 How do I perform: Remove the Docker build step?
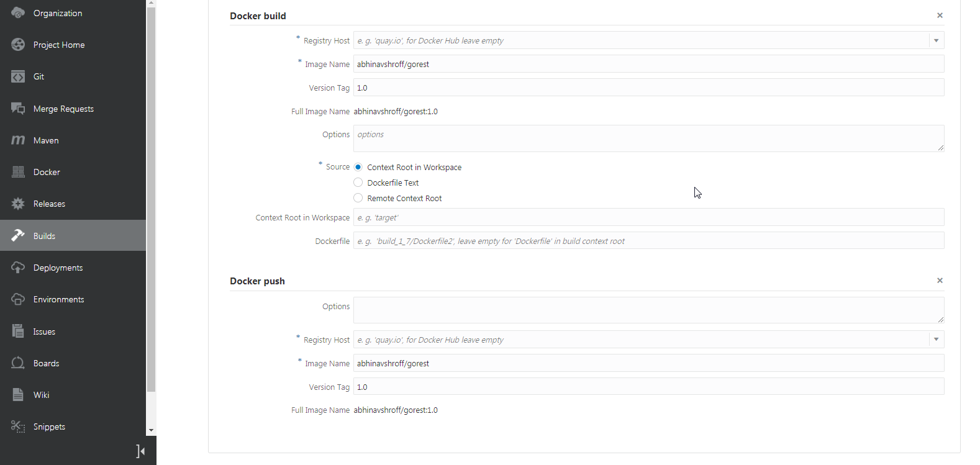pyautogui.click(x=940, y=16)
